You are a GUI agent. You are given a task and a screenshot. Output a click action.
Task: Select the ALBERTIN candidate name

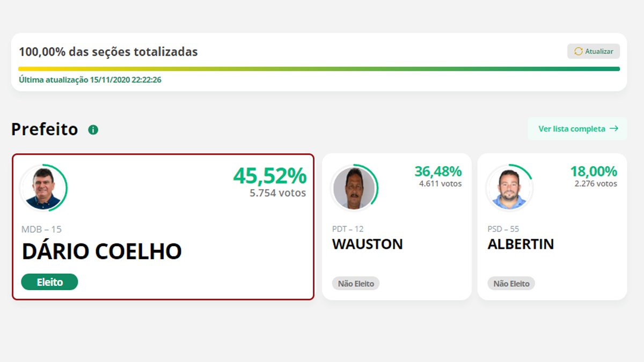[521, 244]
